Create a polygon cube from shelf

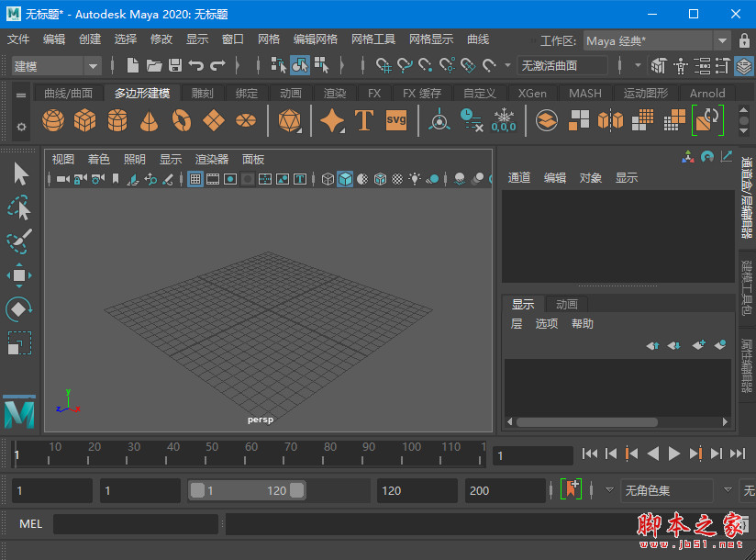click(85, 121)
